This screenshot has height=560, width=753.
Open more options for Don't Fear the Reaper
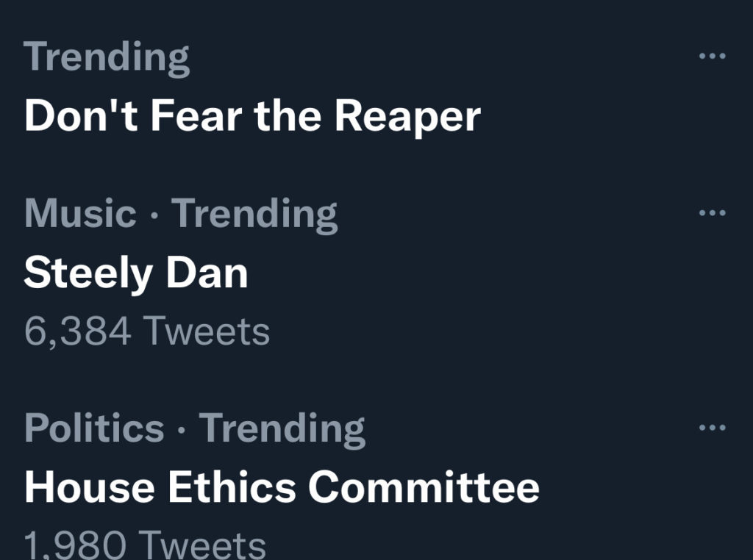pos(712,56)
